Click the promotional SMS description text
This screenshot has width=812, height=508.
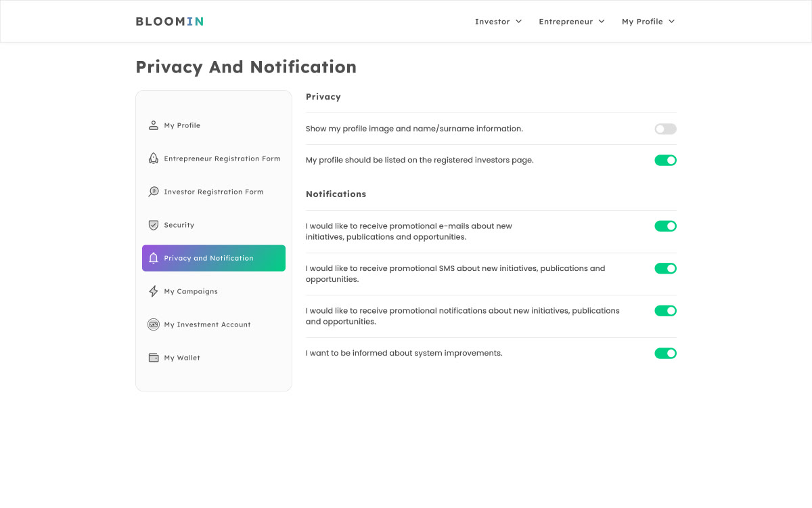click(455, 274)
